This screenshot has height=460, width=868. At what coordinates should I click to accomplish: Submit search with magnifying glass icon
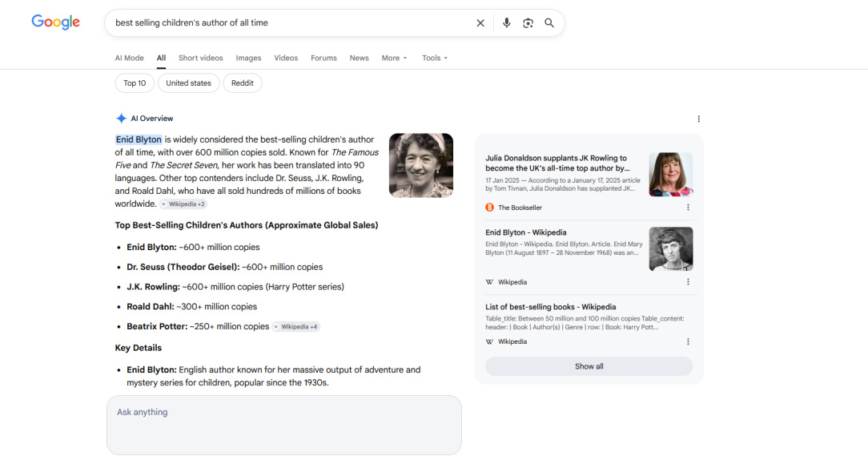click(549, 22)
